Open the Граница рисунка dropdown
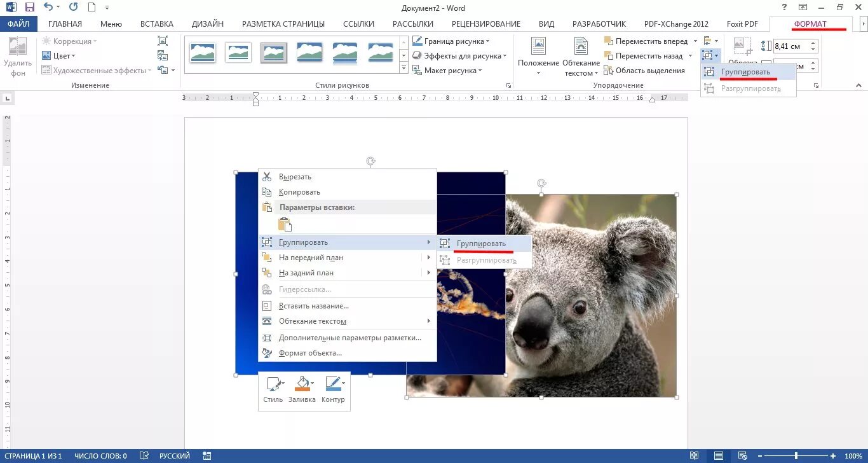 pos(451,41)
